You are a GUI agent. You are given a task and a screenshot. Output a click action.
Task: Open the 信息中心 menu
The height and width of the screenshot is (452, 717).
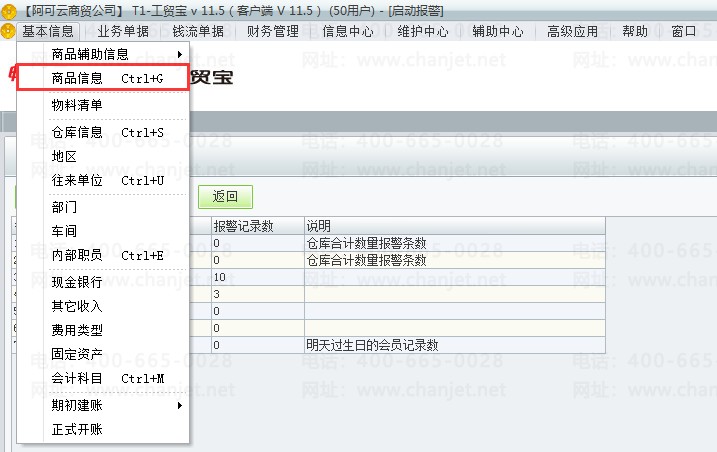348,31
